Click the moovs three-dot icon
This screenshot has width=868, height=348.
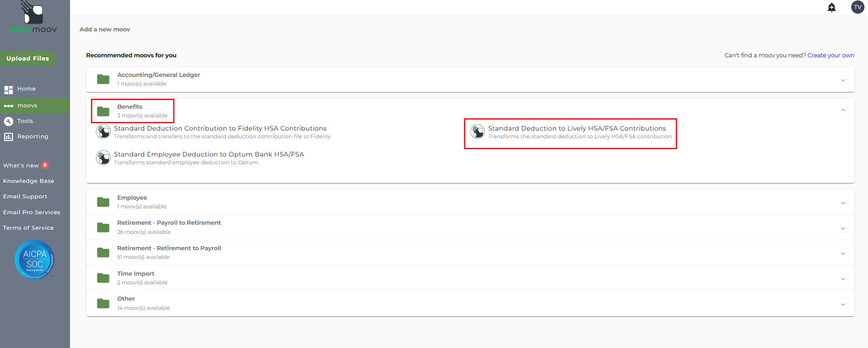click(x=8, y=106)
